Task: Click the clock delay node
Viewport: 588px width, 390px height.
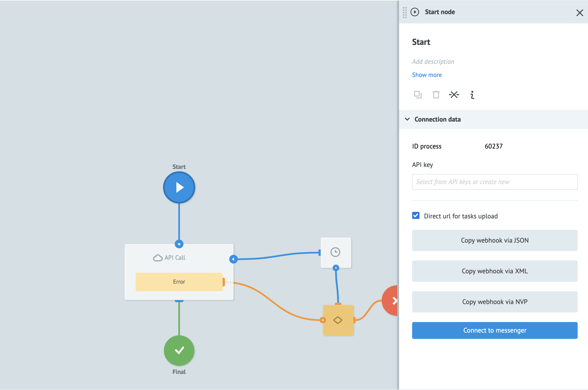Action: [335, 252]
